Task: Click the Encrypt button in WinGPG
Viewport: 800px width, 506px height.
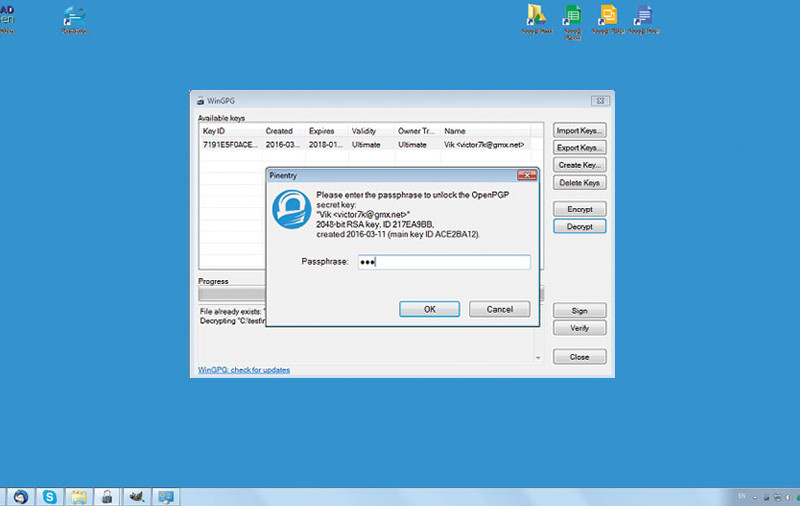Action: (580, 209)
